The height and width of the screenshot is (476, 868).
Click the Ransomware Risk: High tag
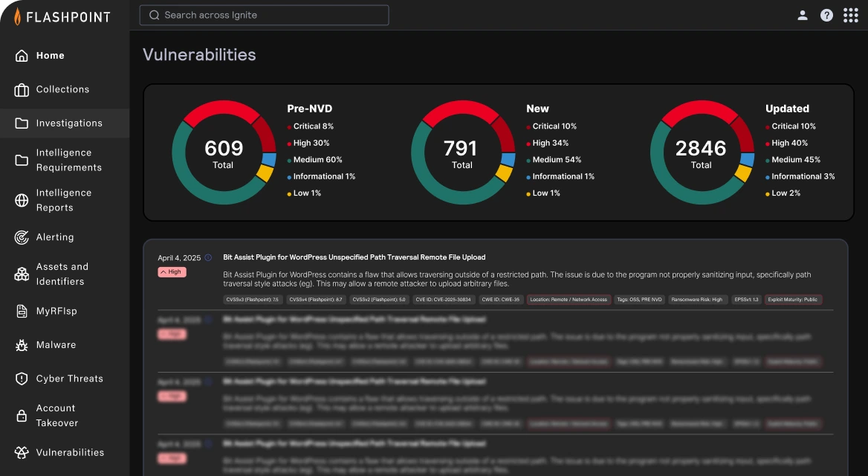(696, 300)
